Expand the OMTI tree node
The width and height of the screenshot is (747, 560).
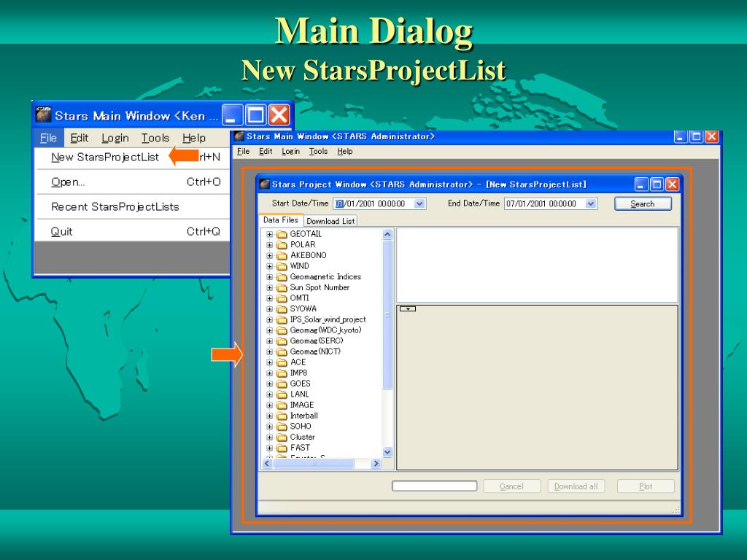point(269,298)
